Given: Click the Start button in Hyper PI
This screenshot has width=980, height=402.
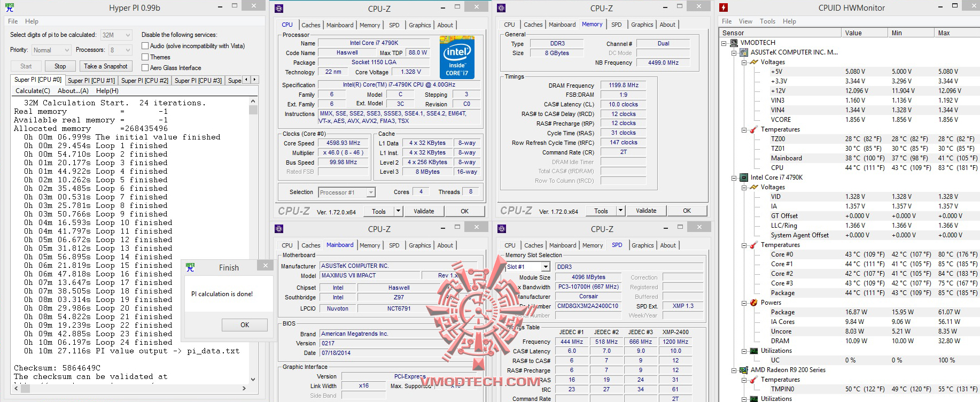Looking at the screenshot, I should [26, 66].
